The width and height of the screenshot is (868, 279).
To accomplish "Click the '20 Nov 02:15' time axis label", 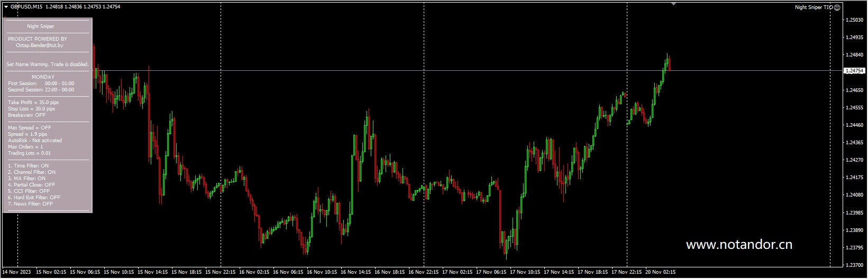I will [x=661, y=273].
